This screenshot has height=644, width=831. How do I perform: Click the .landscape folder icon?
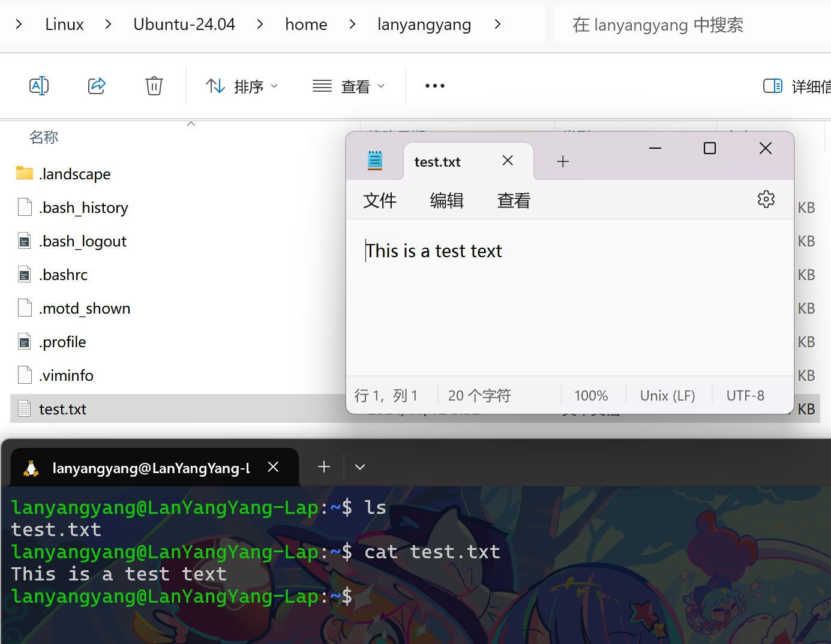[25, 174]
